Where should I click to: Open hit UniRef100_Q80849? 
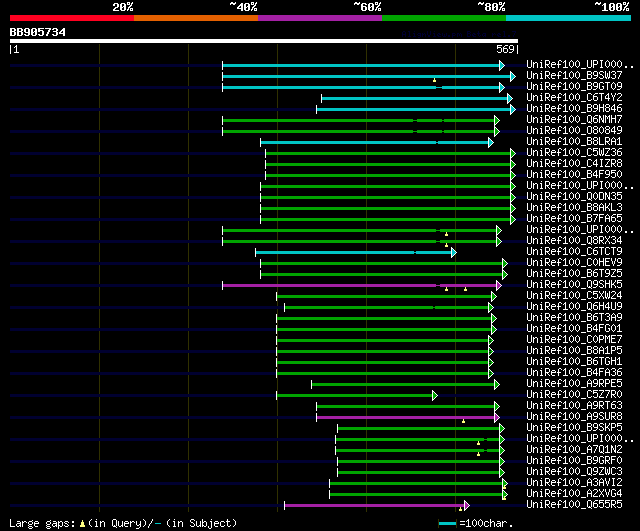coord(574,130)
